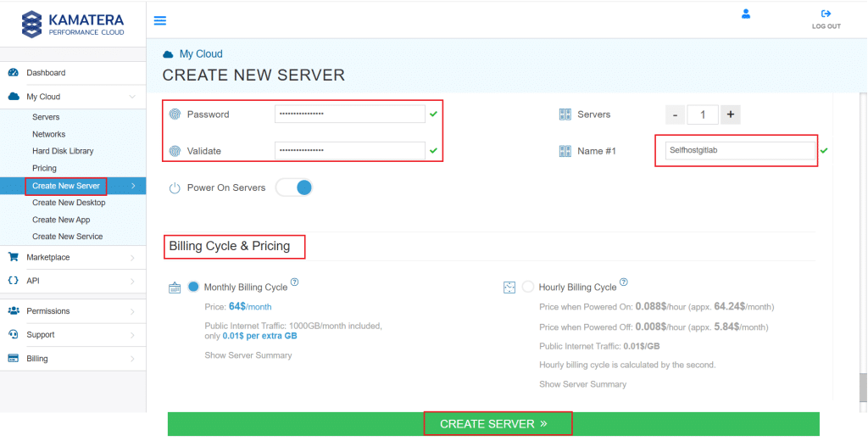This screenshot has height=441, width=868.
Task: Decrease server count with minus button
Action: [675, 114]
